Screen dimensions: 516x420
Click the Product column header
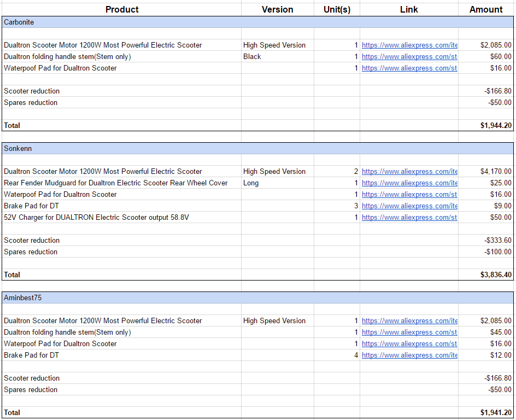(x=122, y=9)
